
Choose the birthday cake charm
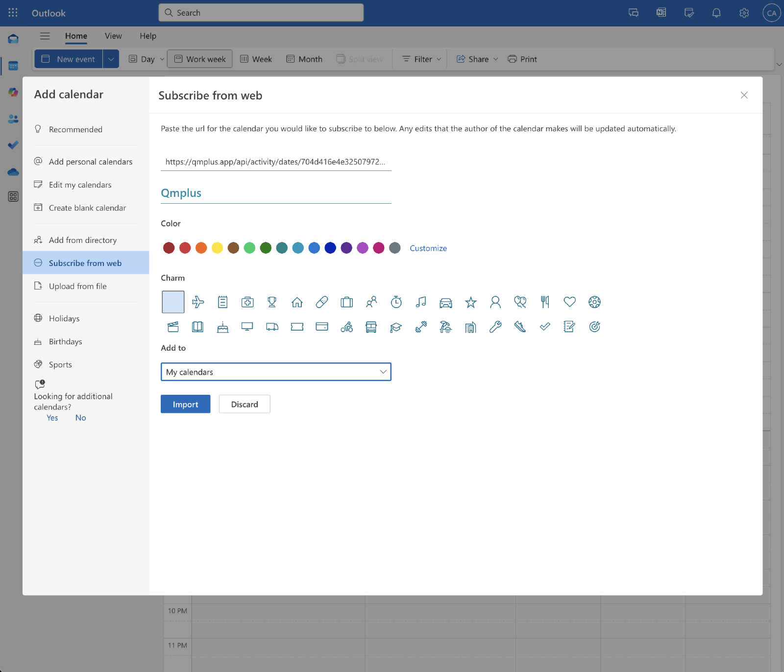[x=222, y=327]
